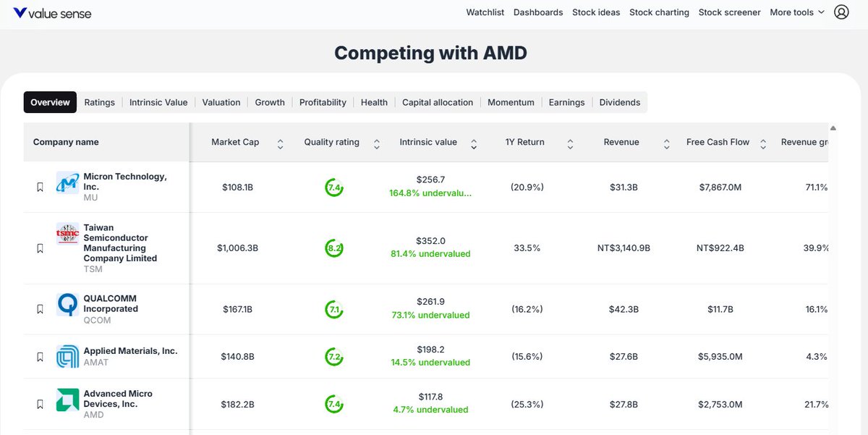868x435 pixels.
Task: Click the Revenue growth column header
Action: (804, 143)
